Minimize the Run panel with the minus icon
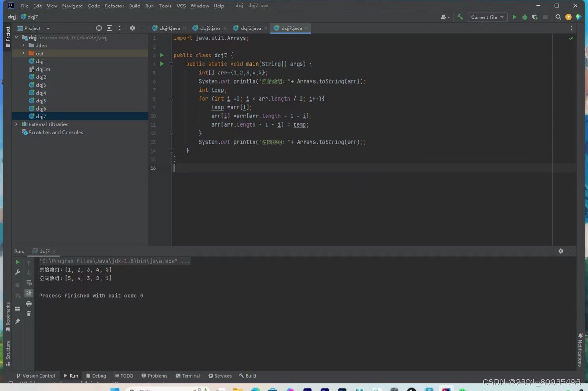This screenshot has width=588, height=391. click(x=571, y=251)
